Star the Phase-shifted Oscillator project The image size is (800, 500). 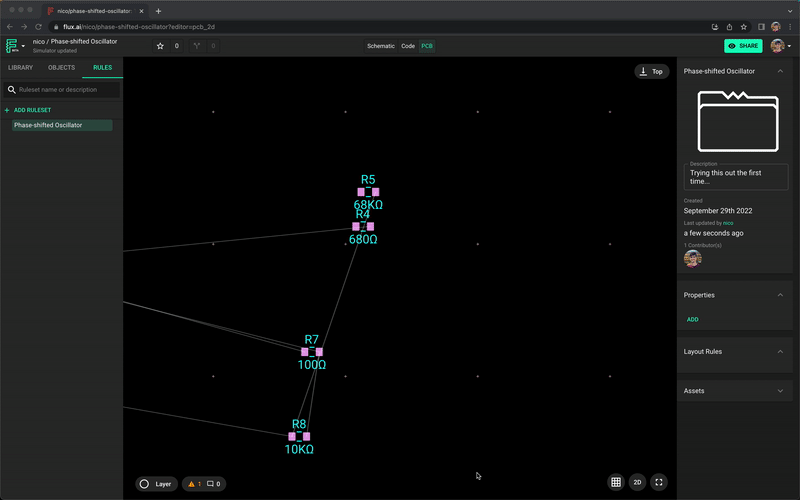tap(160, 46)
